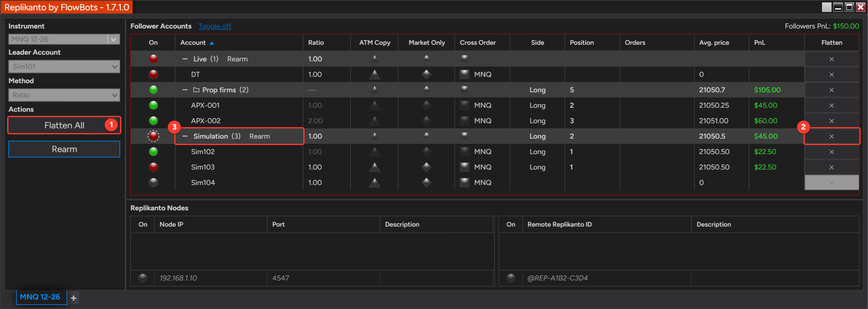The width and height of the screenshot is (868, 309).
Task: Rearm the Simulation group
Action: [x=260, y=136]
